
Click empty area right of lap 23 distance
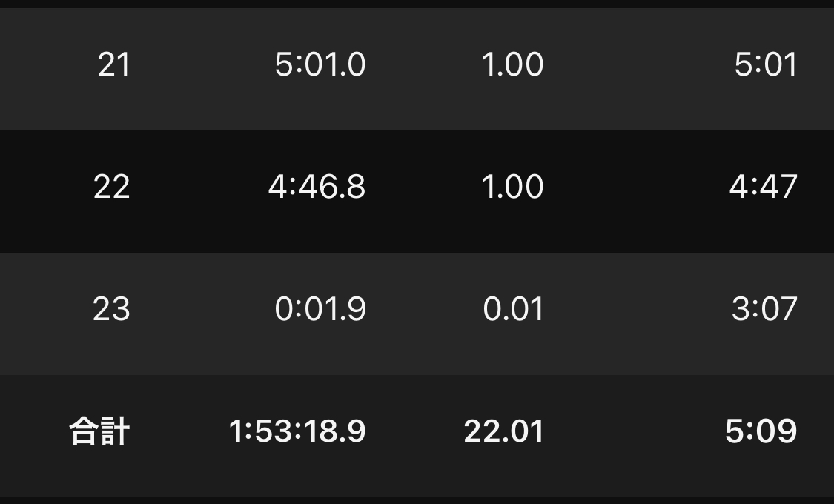[x=638, y=309]
